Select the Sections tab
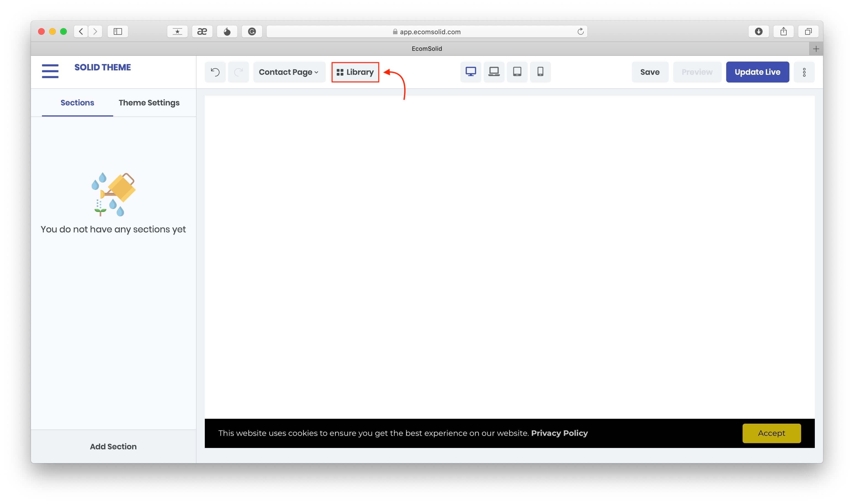 77,103
